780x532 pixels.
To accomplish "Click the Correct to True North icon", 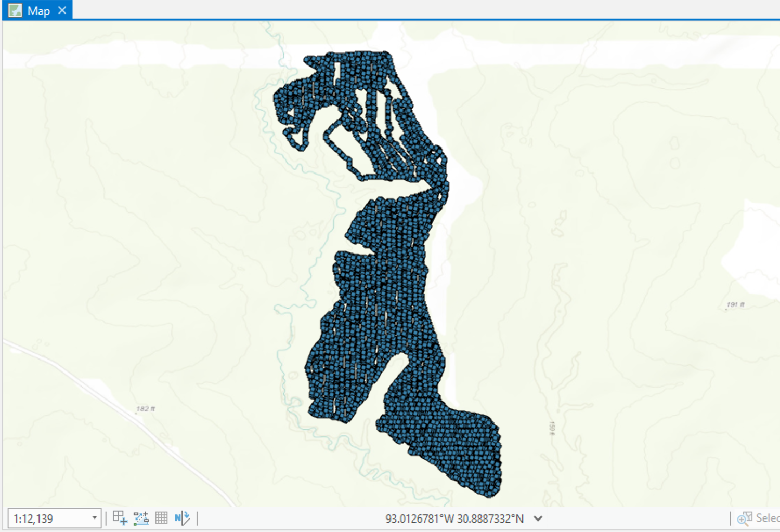I will point(182,517).
